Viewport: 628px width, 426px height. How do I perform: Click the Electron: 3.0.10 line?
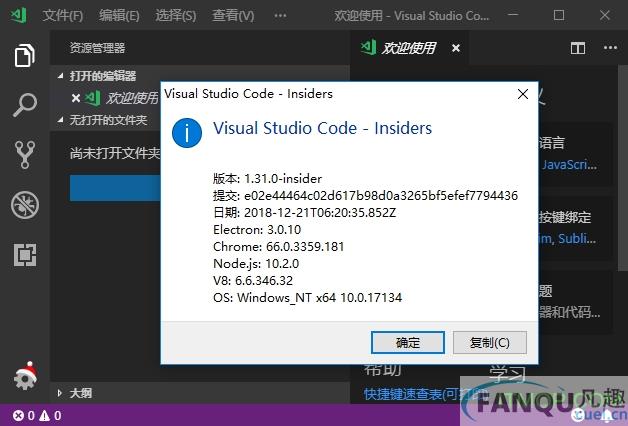(257, 230)
